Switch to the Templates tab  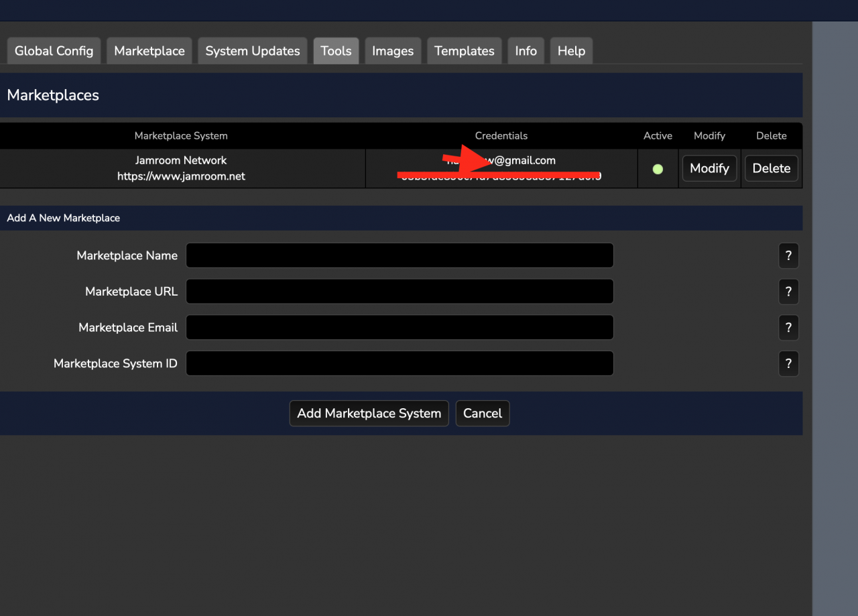click(x=464, y=51)
